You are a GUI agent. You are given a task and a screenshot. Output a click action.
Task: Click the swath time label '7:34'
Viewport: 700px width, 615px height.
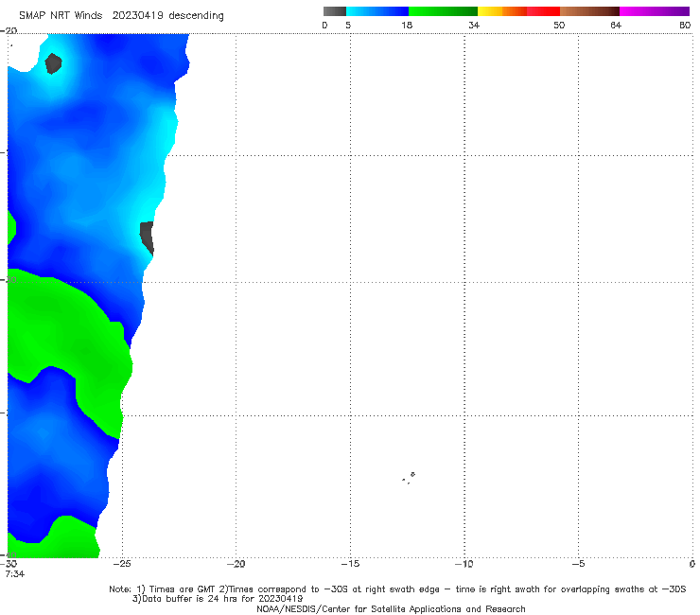tap(15, 574)
